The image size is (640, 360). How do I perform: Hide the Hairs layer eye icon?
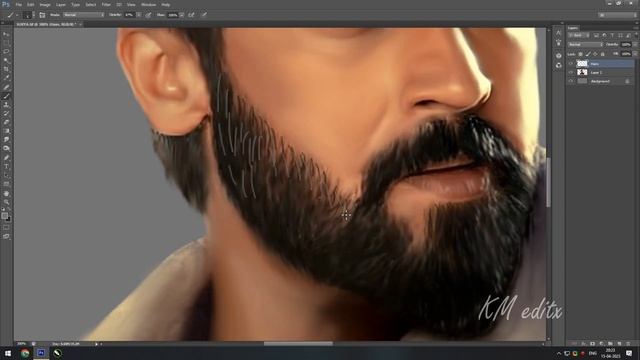pos(571,64)
